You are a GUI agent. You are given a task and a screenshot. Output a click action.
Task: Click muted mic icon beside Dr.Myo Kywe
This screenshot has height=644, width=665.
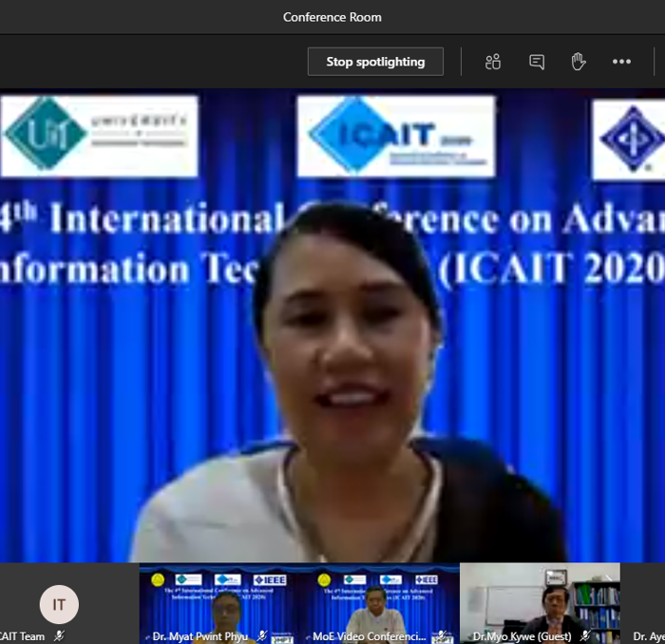585,636
